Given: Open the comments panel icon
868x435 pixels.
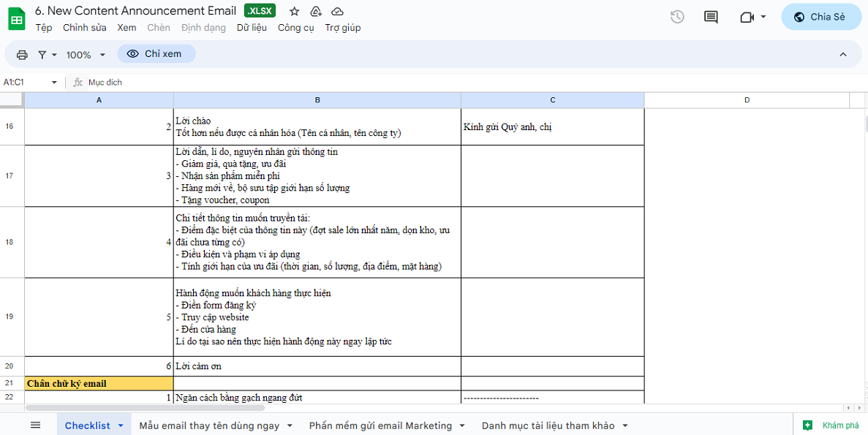Looking at the screenshot, I should [x=711, y=17].
